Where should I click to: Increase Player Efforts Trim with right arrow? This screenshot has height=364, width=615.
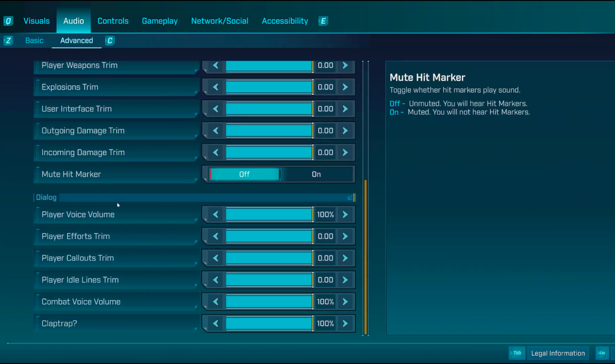pyautogui.click(x=345, y=236)
